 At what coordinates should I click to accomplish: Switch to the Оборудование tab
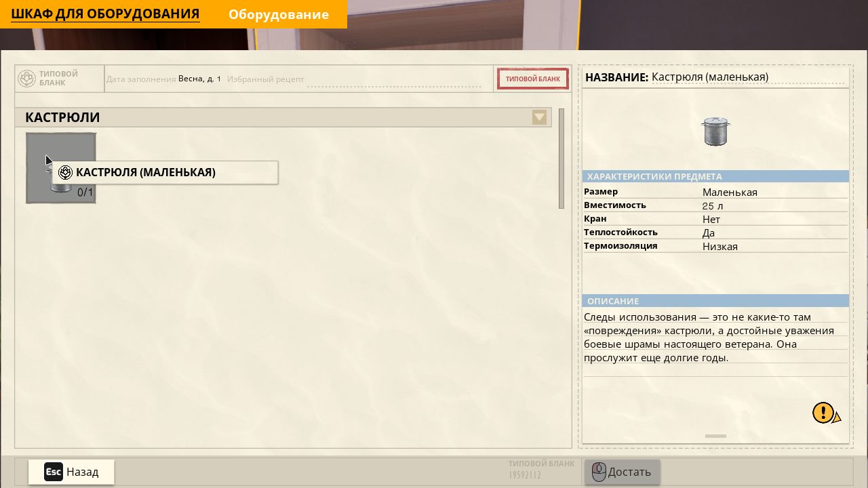(x=279, y=14)
